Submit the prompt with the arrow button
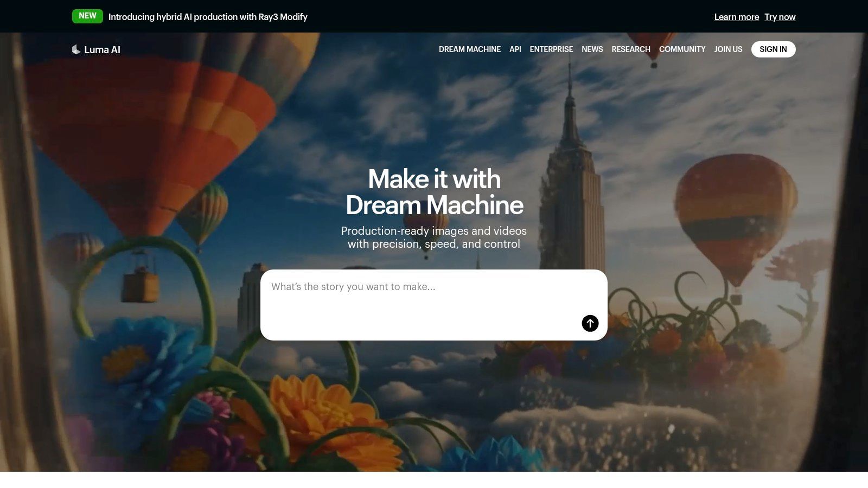The height and width of the screenshot is (488, 868). point(590,323)
